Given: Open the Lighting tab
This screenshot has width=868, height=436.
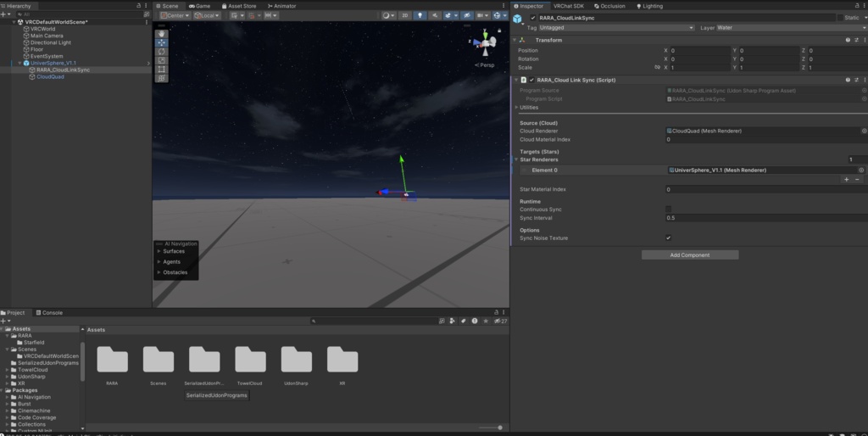Looking at the screenshot, I should pyautogui.click(x=649, y=6).
